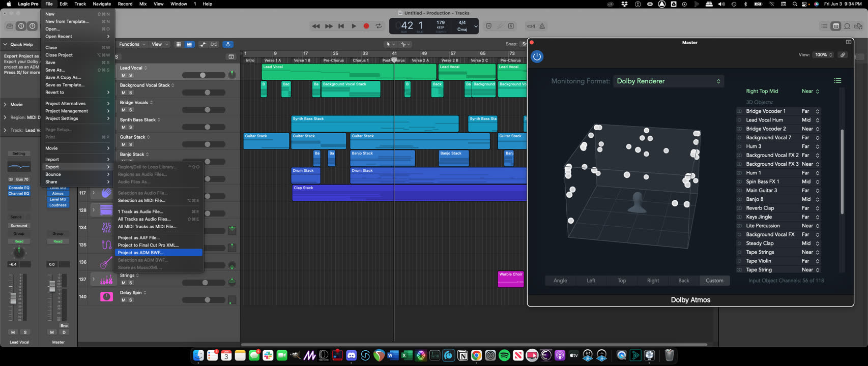
Task: Select the Angle view button
Action: tap(560, 281)
